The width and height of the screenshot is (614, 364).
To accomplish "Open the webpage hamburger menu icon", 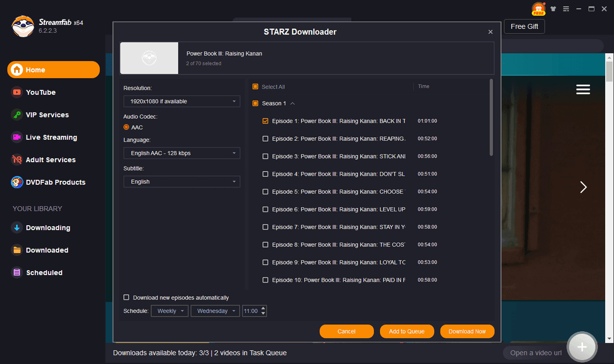I will pyautogui.click(x=583, y=89).
